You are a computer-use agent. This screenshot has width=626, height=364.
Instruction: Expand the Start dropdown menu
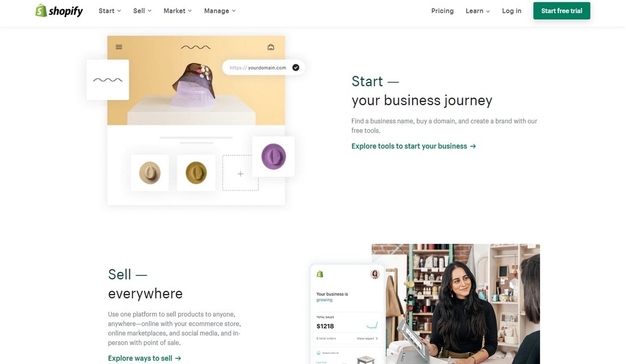pos(110,11)
